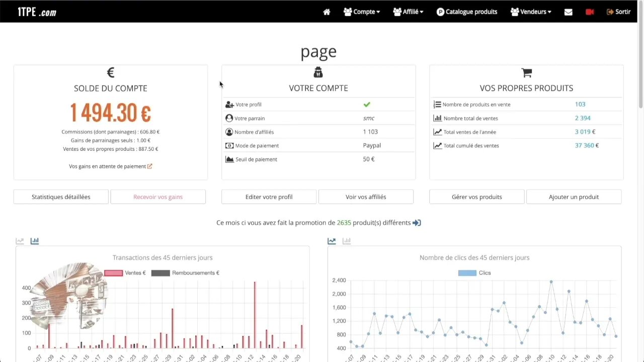Viewport: 644px width, 362px height.
Task: Click the Mode de paiement row icon
Action: 229,145
